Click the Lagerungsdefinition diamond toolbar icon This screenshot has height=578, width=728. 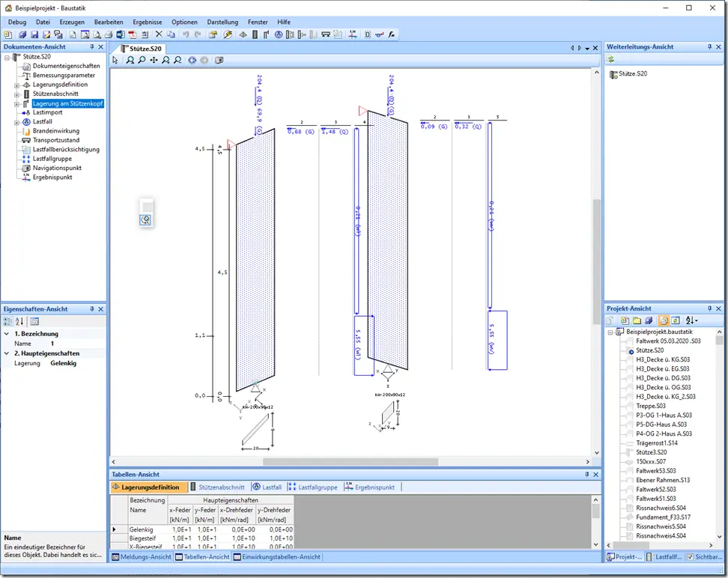click(243, 34)
